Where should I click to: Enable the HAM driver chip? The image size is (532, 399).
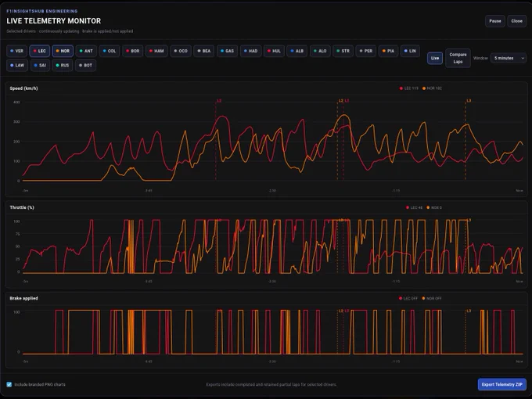(156, 51)
